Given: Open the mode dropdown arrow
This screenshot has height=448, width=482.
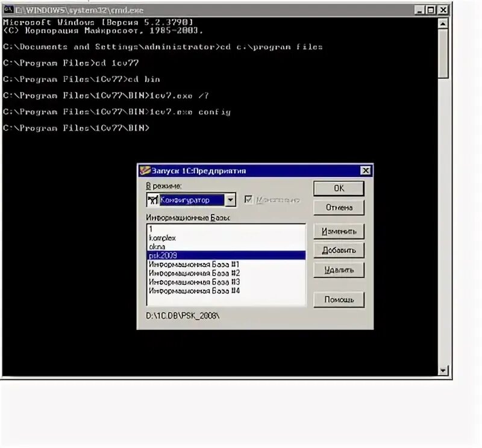Looking at the screenshot, I should click(x=230, y=200).
